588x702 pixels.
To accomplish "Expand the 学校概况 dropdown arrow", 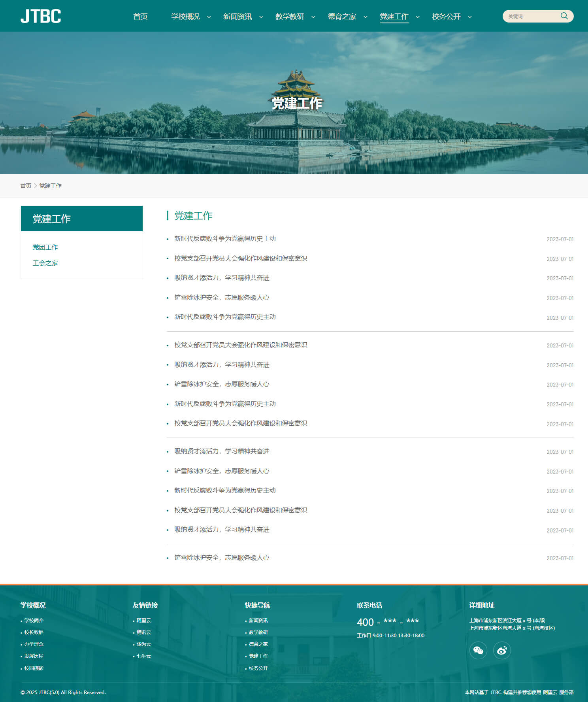I will click(x=209, y=17).
